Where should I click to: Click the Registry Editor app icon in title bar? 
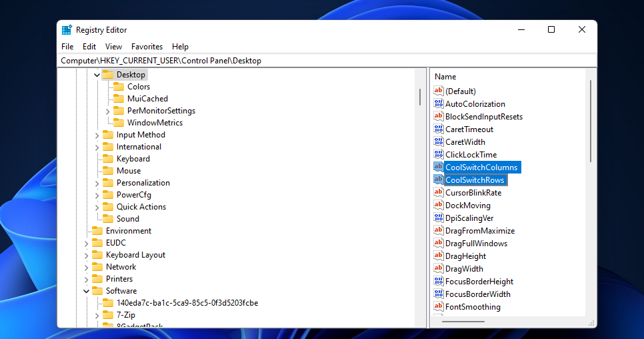pyautogui.click(x=67, y=30)
